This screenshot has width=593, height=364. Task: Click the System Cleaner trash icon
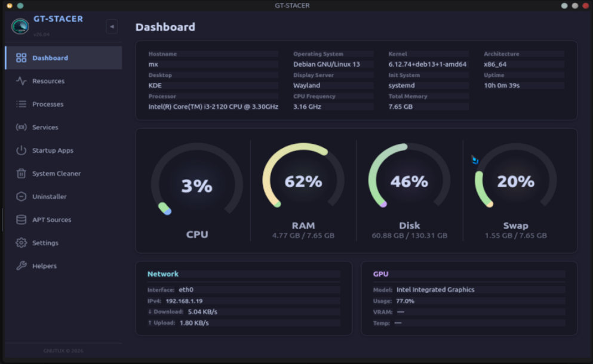pyautogui.click(x=21, y=173)
